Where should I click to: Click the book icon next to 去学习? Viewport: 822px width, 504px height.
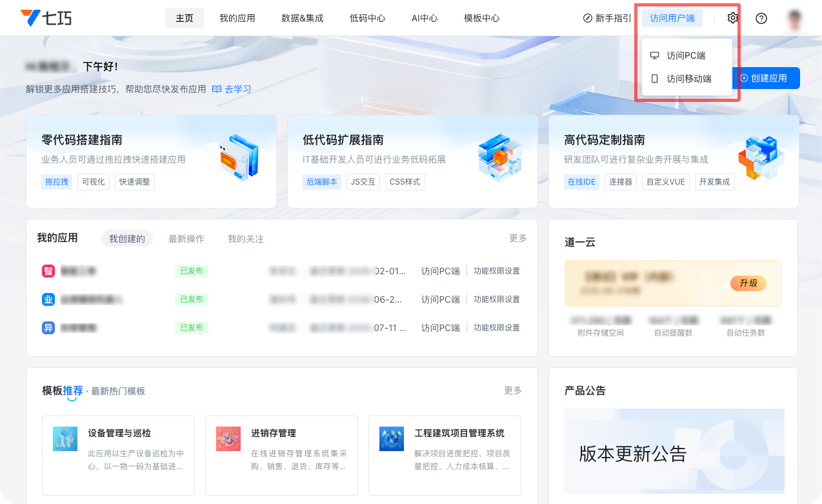coord(217,89)
